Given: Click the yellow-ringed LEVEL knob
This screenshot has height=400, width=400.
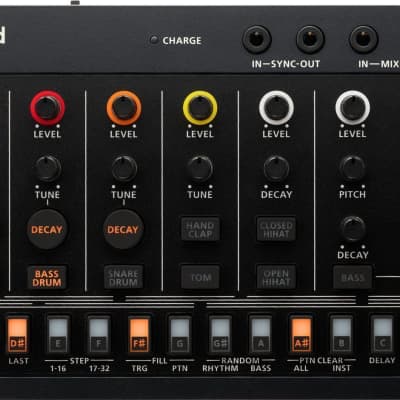Looking at the screenshot, I should 200,108.
